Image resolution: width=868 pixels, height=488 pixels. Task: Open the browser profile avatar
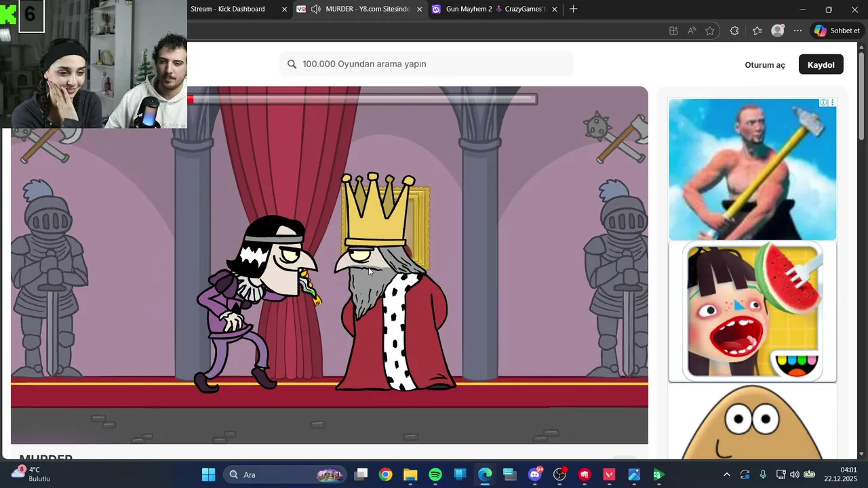click(x=778, y=30)
